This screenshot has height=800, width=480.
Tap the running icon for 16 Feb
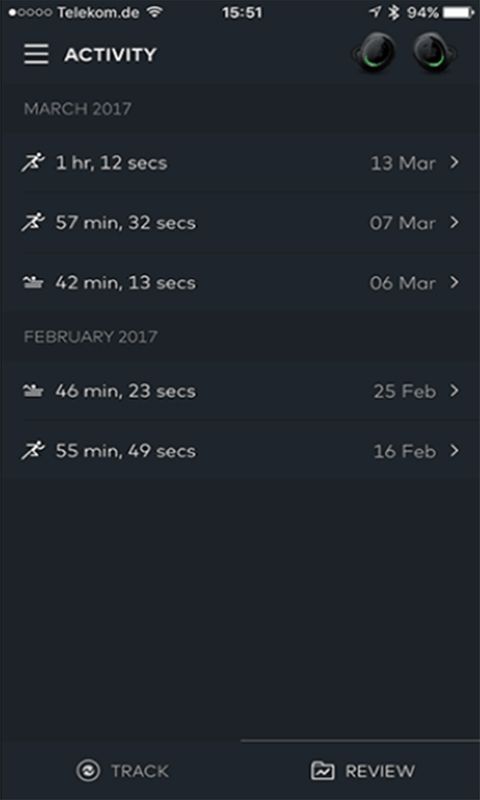[33, 451]
